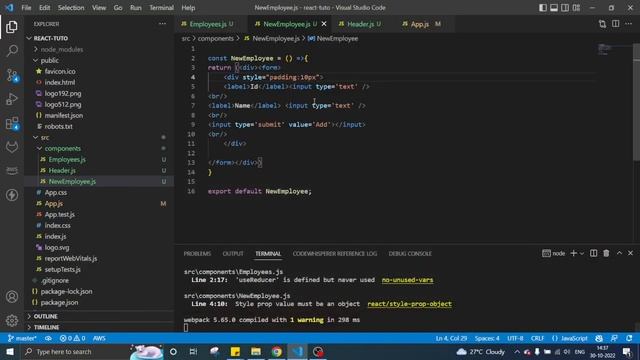Image resolution: width=640 pixels, height=360 pixels.
Task: Open the PROBLEMS panel tab
Action: (197, 253)
